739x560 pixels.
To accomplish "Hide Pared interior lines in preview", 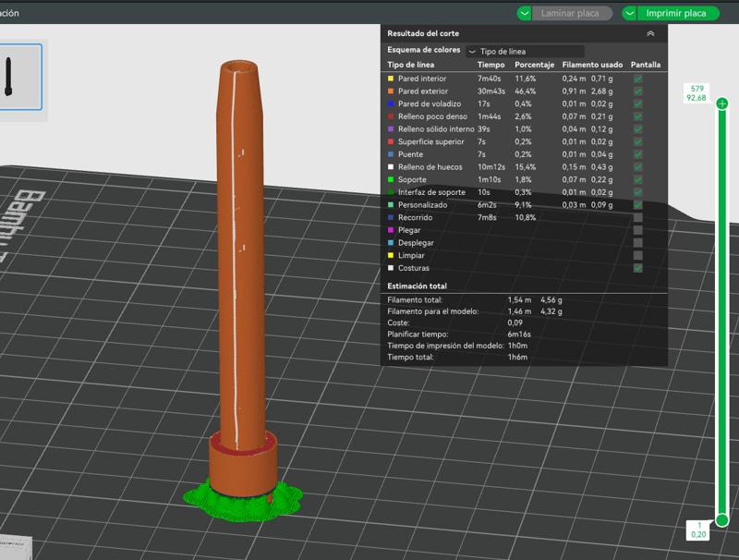I will click(x=638, y=79).
